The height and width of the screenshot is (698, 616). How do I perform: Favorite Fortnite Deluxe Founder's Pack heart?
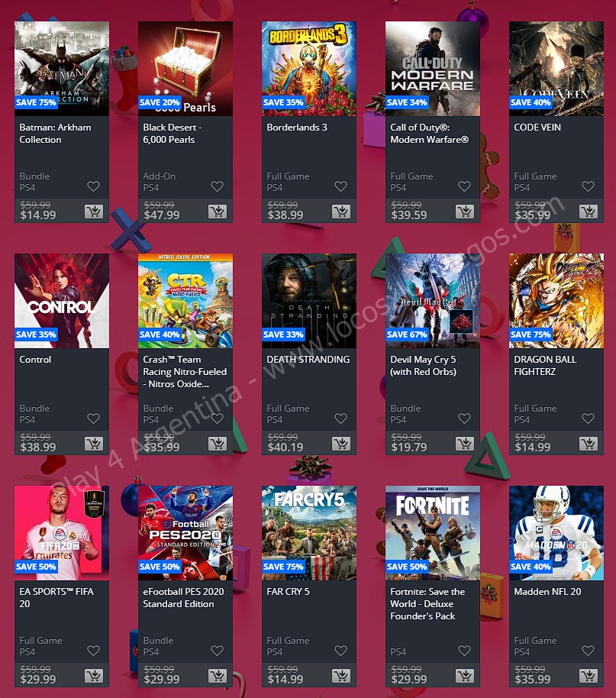pos(464,651)
